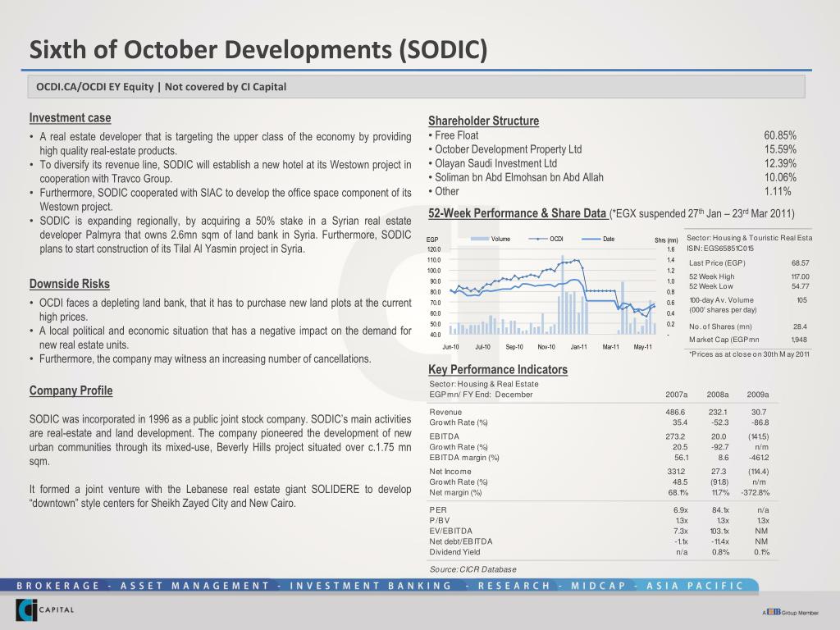Image resolution: width=840 pixels, height=630 pixels.
Task: Click the 2007a Revenue value 486.6
Action: 676,412
